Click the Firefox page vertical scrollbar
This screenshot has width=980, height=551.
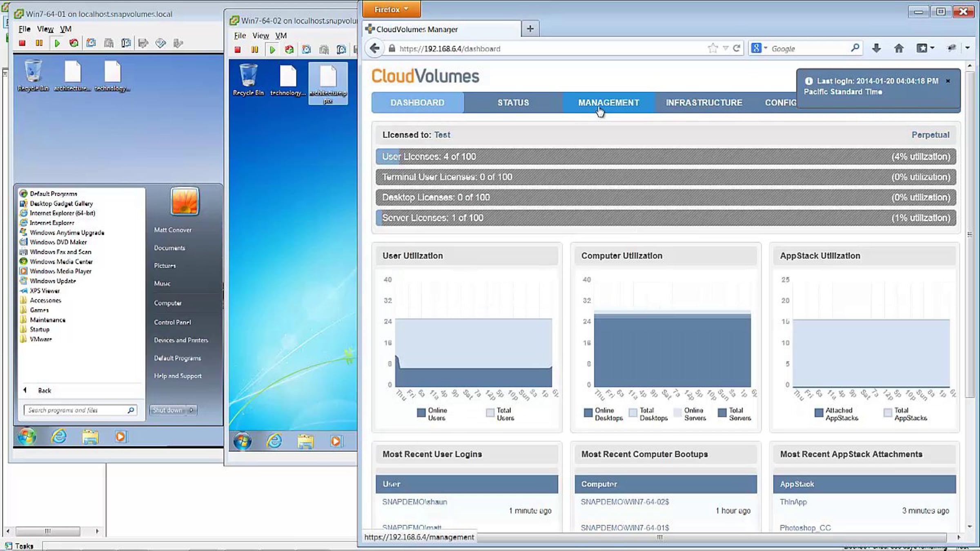(x=970, y=235)
